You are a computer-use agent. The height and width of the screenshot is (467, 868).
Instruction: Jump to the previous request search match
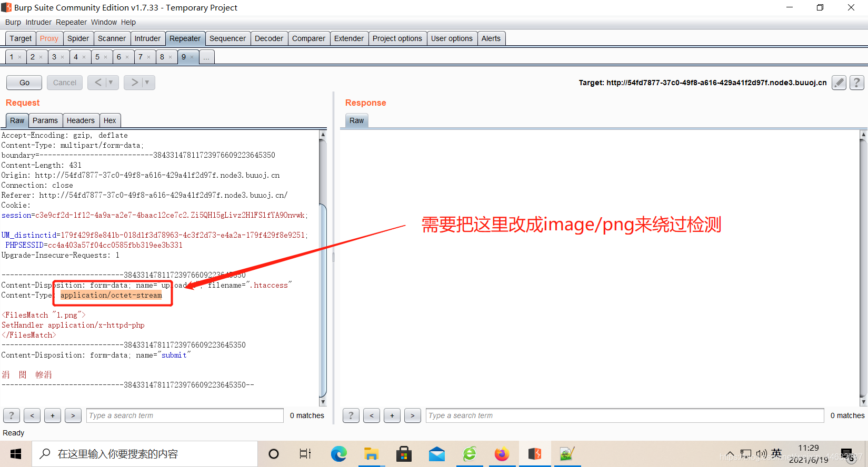[32, 415]
